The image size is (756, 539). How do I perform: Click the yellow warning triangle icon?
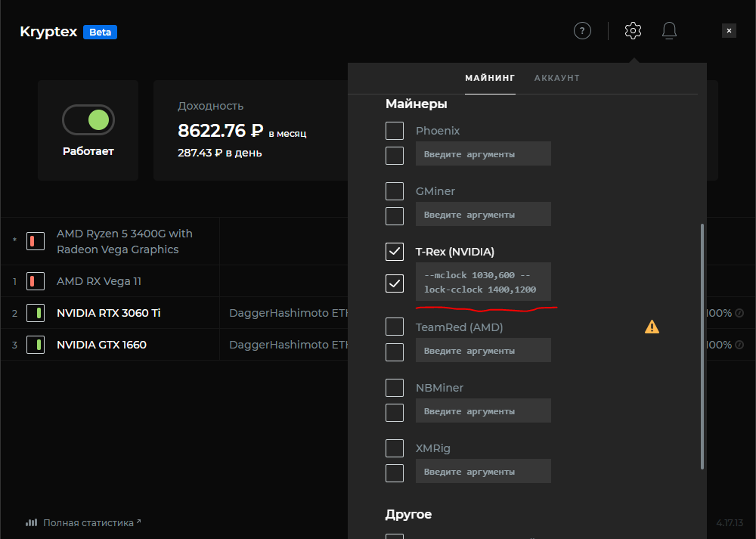coord(652,327)
